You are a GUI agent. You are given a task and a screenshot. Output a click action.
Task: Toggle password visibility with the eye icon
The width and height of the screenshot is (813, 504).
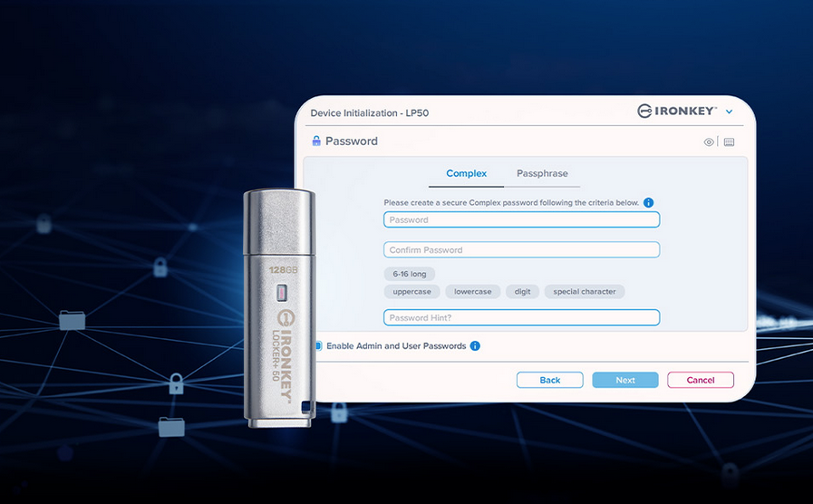coord(709,142)
